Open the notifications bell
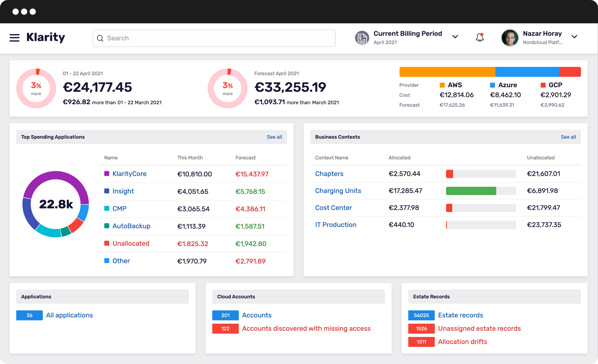The image size is (598, 364). tap(480, 38)
